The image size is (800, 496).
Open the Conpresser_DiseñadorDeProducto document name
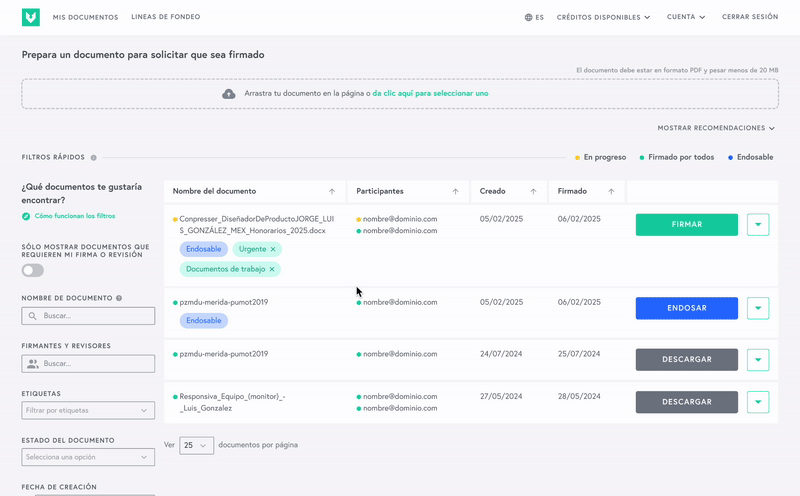click(257, 225)
